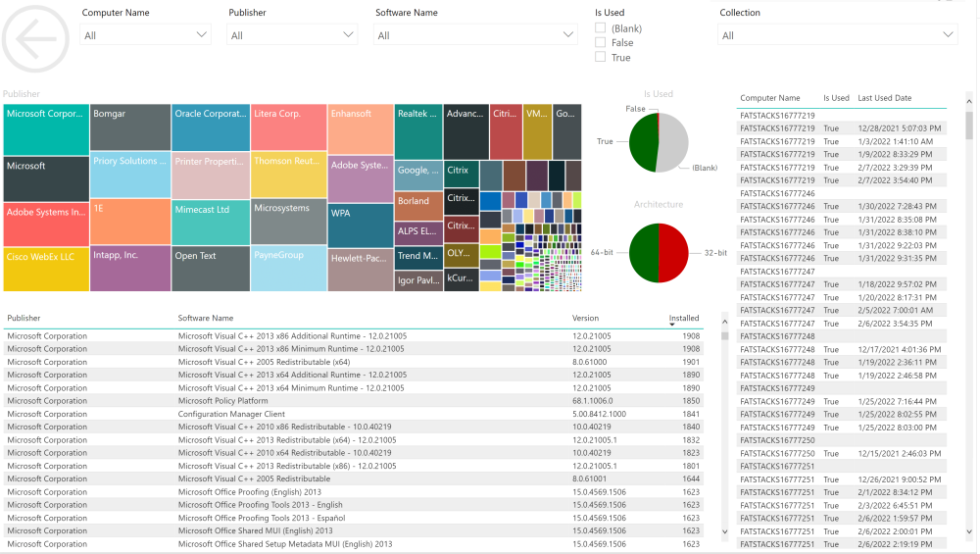Select the Open Text treemap tile
The height and width of the screenshot is (554, 980).
(211, 269)
